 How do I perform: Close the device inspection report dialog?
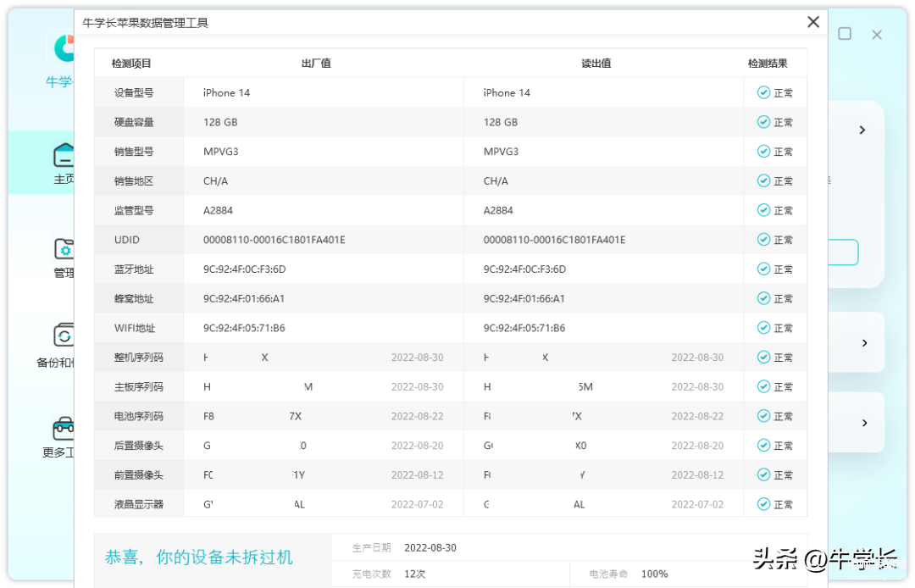[x=813, y=23]
